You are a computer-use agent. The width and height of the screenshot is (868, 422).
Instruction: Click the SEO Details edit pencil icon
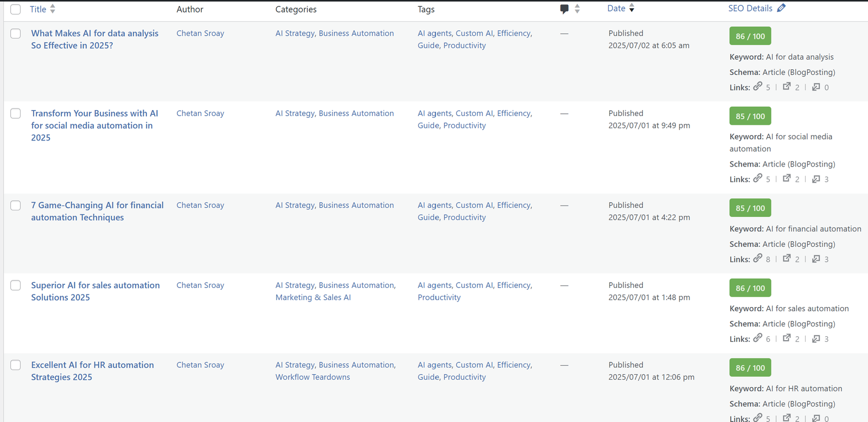coord(781,8)
